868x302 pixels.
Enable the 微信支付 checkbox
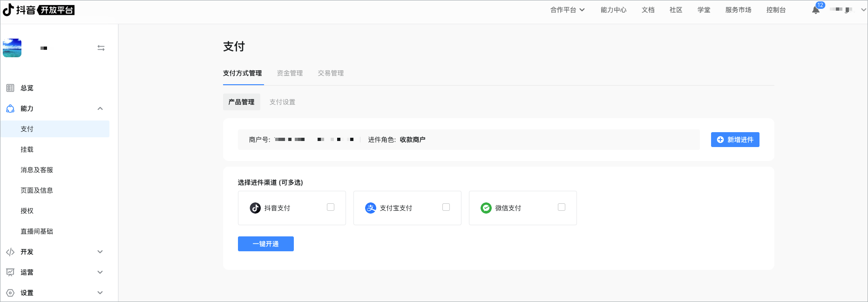click(x=562, y=207)
